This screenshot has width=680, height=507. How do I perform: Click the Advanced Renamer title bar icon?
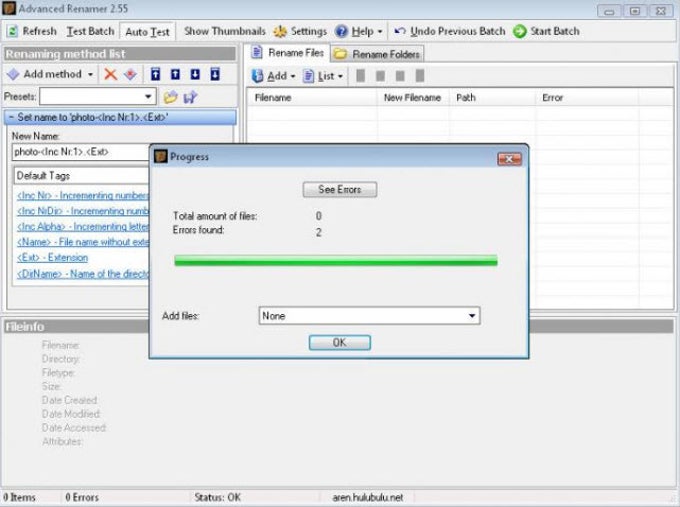[9, 8]
